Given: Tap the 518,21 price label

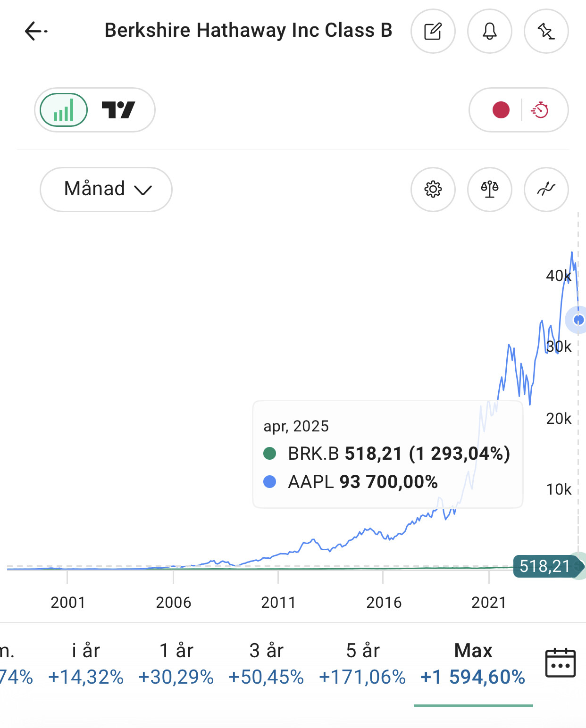Looking at the screenshot, I should [x=545, y=566].
